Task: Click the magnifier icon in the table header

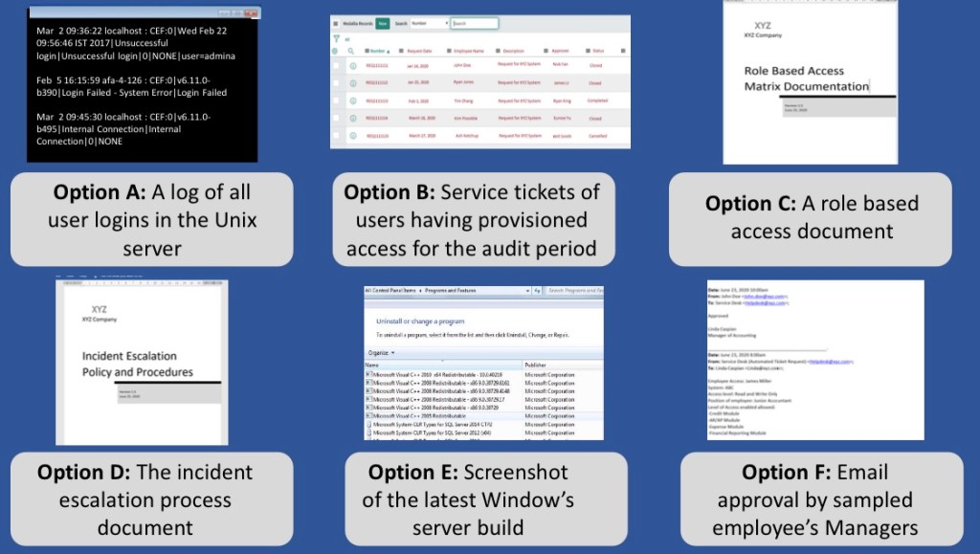Action: (x=352, y=51)
